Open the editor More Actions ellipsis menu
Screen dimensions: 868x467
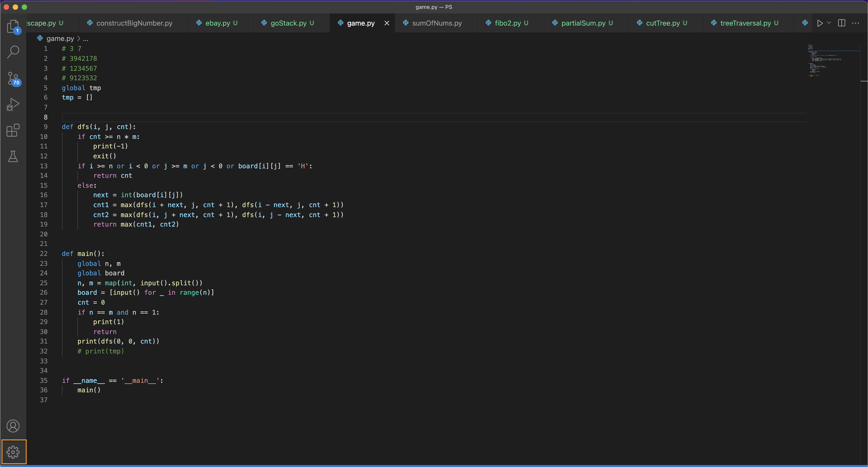pos(856,23)
